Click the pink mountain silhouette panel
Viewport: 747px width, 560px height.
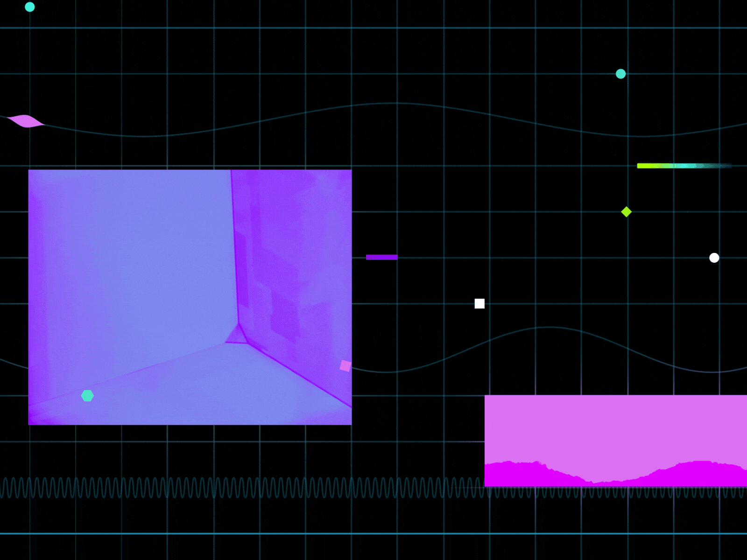coord(616,441)
